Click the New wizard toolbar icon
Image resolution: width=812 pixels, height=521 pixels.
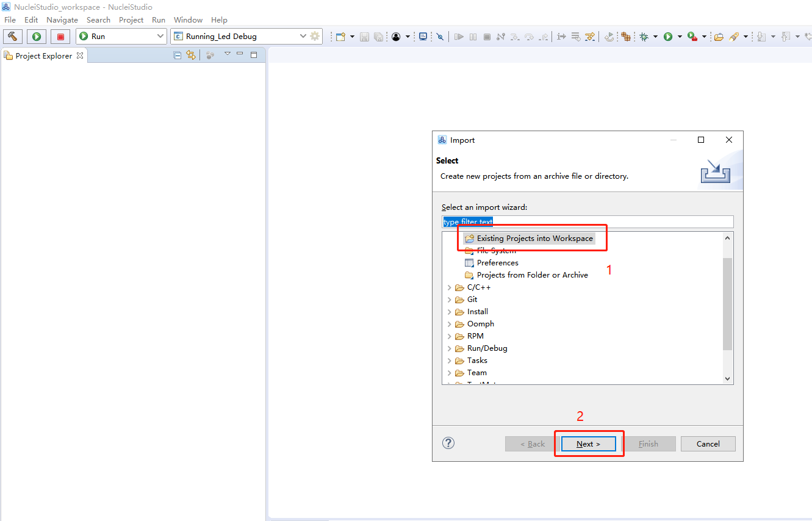click(x=340, y=37)
